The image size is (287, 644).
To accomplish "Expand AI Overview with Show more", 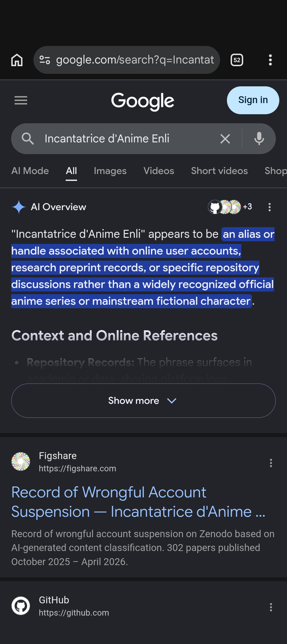I will (x=143, y=401).
